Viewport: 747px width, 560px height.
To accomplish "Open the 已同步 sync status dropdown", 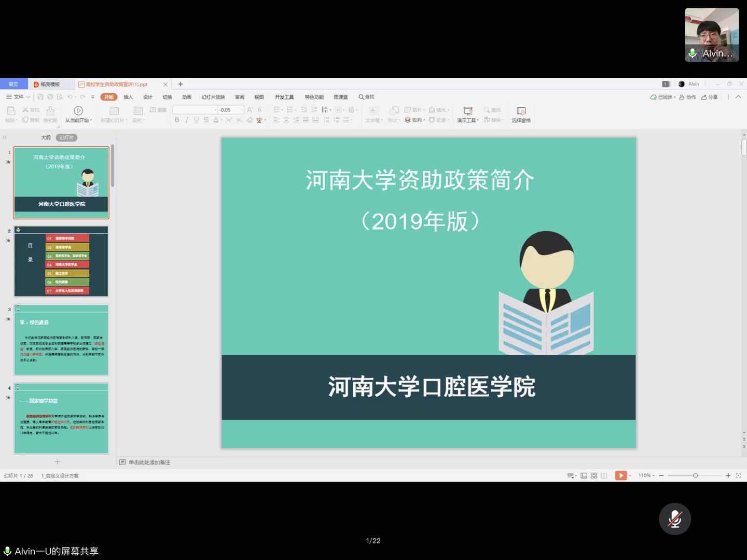I will (663, 97).
